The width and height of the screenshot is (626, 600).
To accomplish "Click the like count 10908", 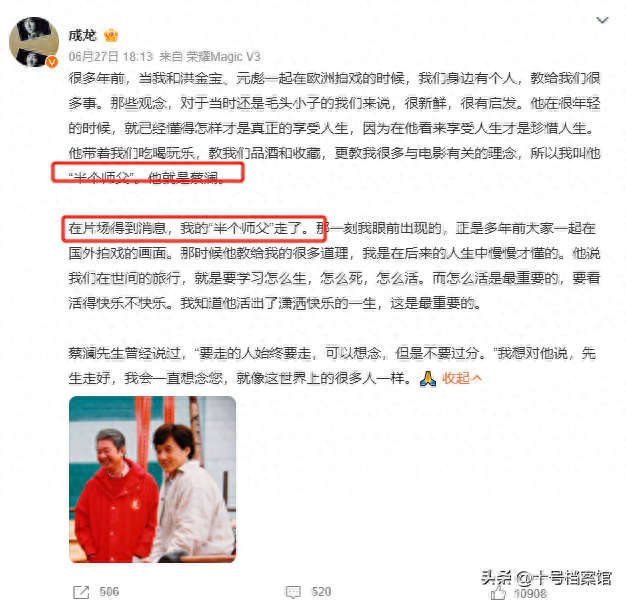I will click(530, 594).
